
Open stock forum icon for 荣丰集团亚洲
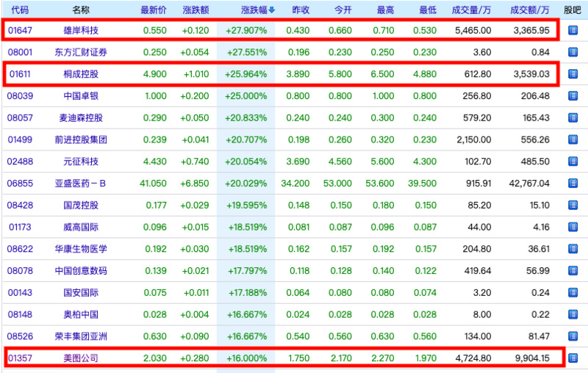573,336
